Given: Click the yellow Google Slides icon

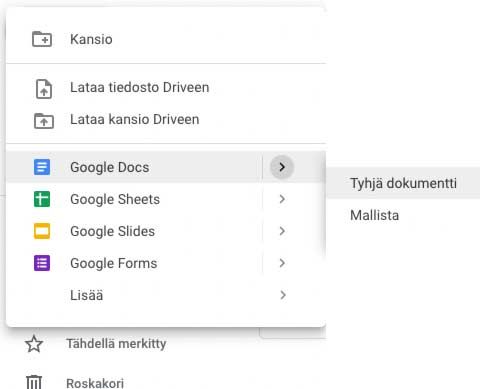Looking at the screenshot, I should (42, 231).
